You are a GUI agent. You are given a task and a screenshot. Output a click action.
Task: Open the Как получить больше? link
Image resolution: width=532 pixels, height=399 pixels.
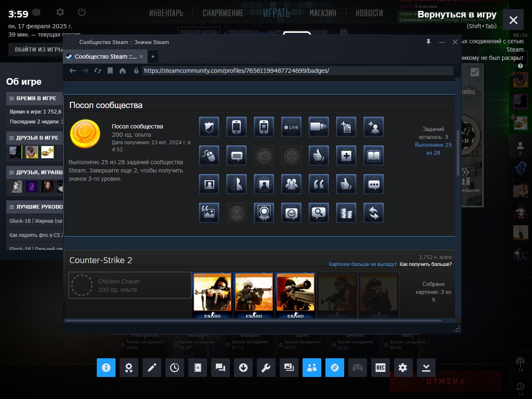tap(426, 264)
